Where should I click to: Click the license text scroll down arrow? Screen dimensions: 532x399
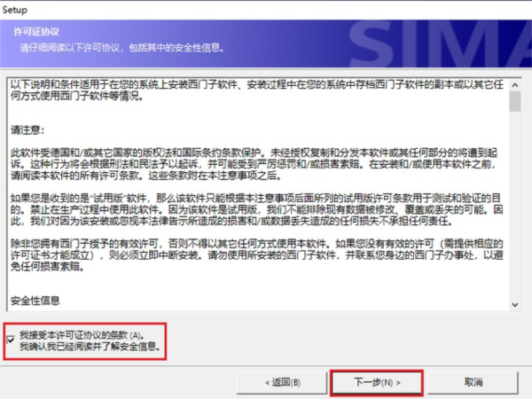coord(514,305)
